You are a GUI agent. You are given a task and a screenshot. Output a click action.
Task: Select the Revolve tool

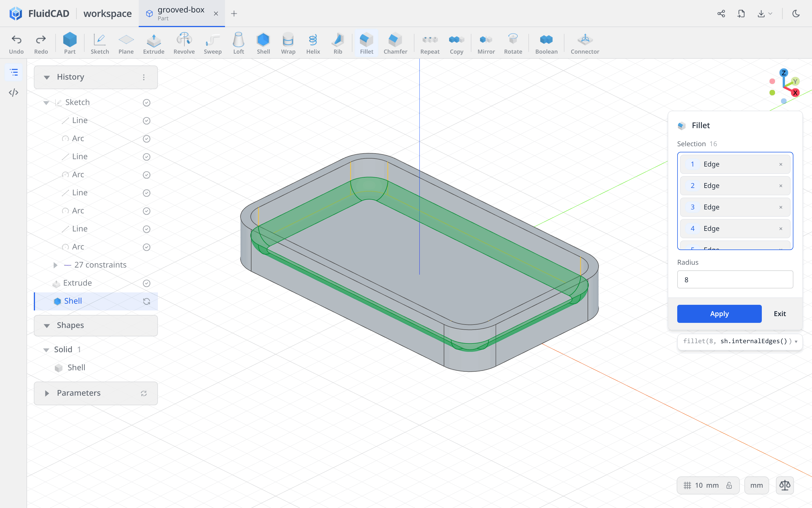pos(184,43)
